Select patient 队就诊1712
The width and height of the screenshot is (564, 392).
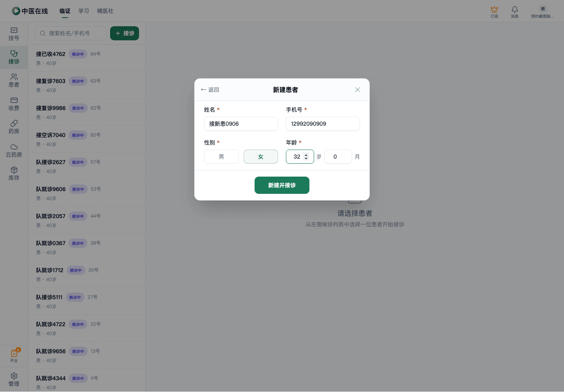click(87, 274)
